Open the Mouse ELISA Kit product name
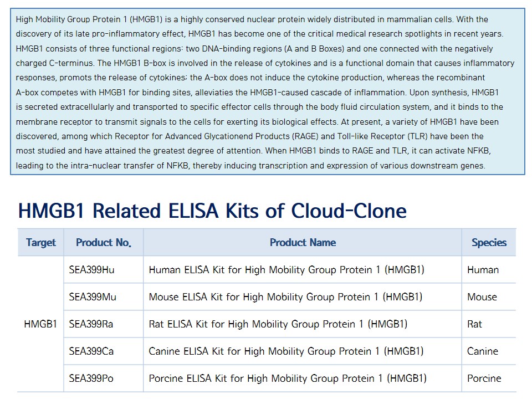532x399 pixels. click(x=285, y=297)
